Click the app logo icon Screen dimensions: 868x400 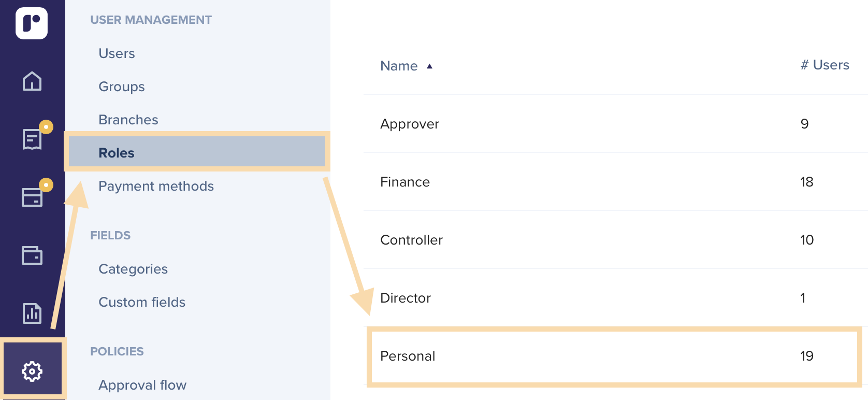tap(32, 23)
